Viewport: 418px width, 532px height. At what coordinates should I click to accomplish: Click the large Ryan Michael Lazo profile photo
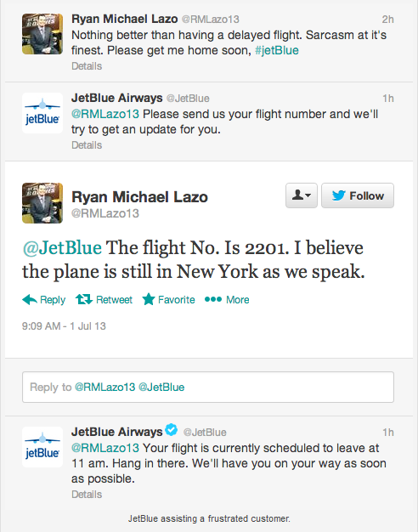point(42,203)
